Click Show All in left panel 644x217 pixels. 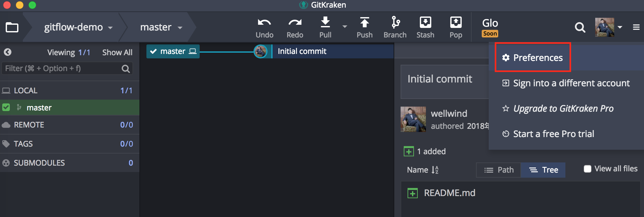click(117, 52)
